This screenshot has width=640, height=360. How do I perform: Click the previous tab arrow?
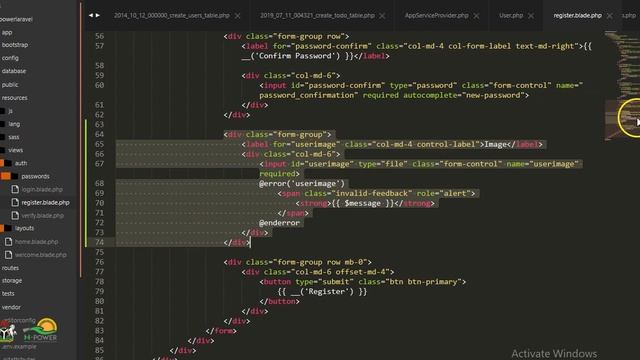coord(91,15)
